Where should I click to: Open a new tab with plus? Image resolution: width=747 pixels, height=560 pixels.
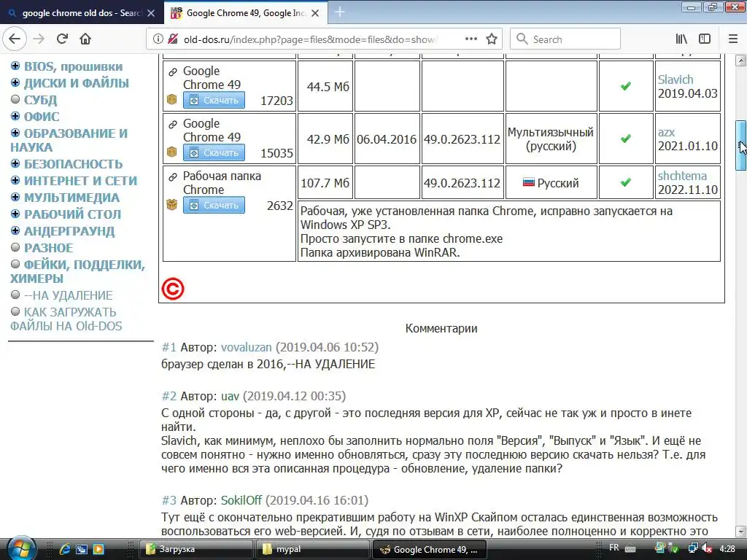(340, 12)
